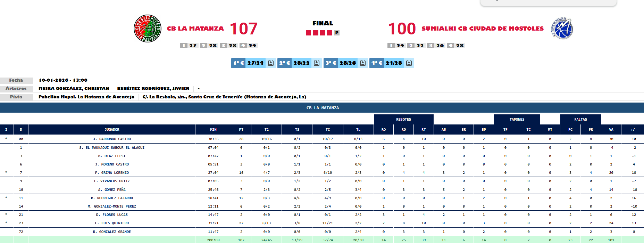Click the third quarter download icon
The width and height of the screenshot is (644, 243).
pos(363,63)
